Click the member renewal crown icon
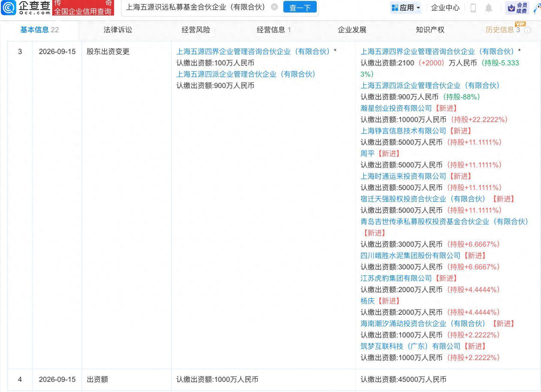 pos(511,8)
